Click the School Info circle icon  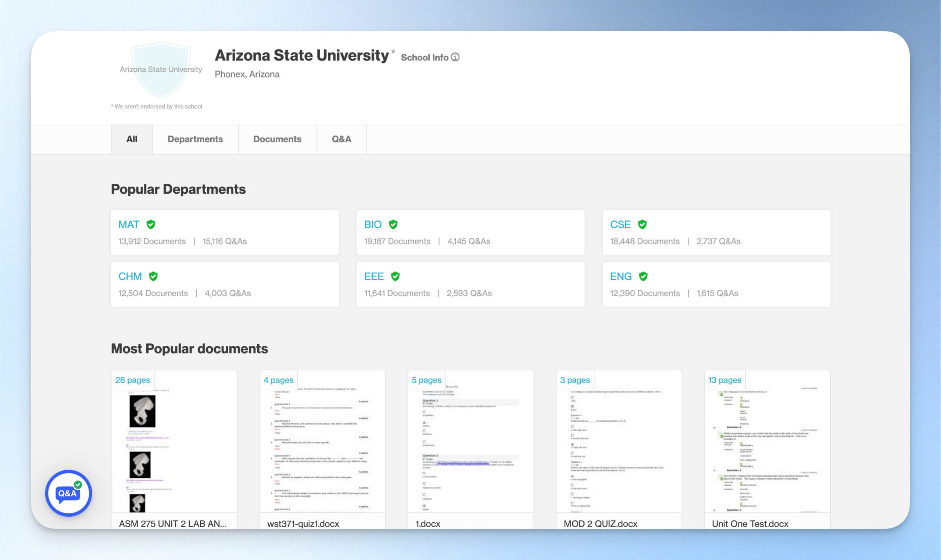click(x=455, y=57)
